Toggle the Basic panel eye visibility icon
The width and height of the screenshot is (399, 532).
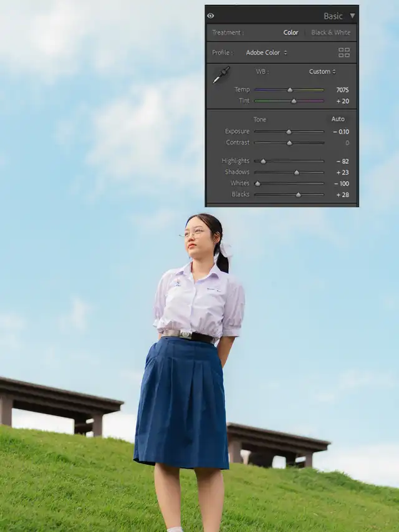click(211, 16)
